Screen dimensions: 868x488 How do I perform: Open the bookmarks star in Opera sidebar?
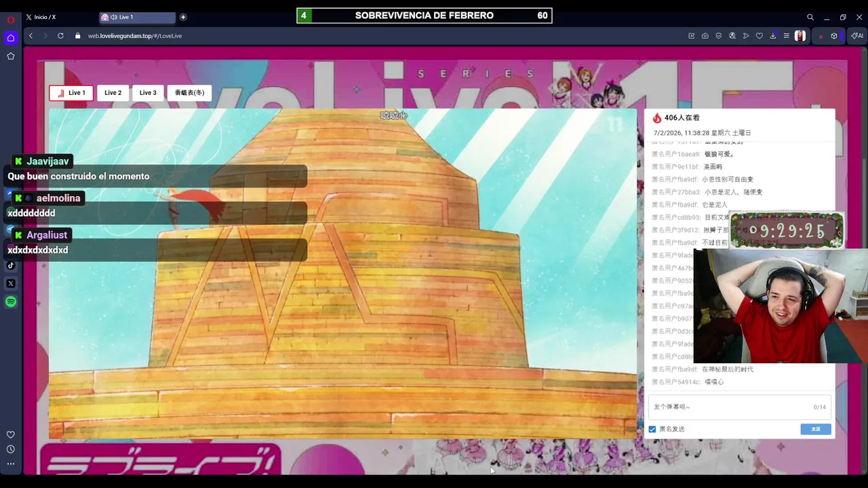pos(11,56)
